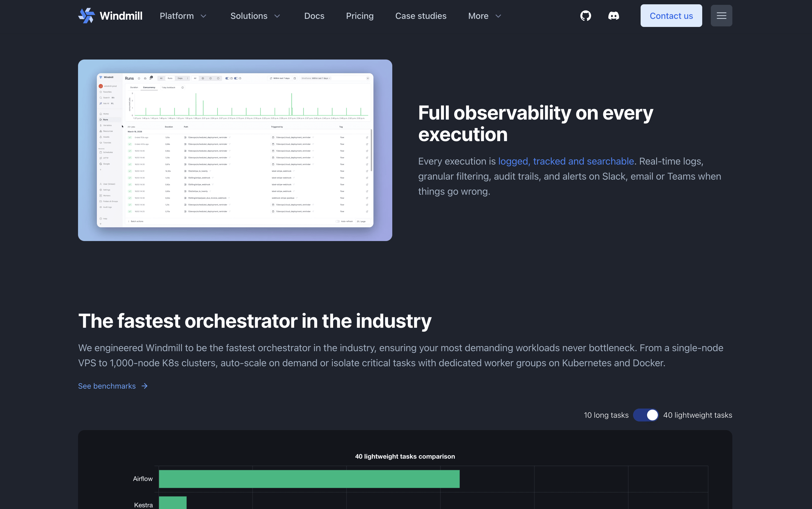Switch to the Duration tab in the preview

134,88
